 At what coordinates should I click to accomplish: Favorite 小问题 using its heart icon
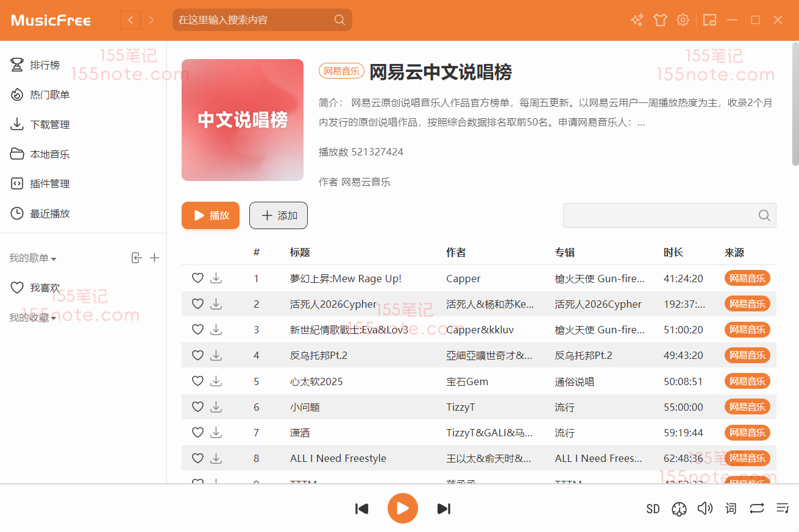click(x=197, y=406)
